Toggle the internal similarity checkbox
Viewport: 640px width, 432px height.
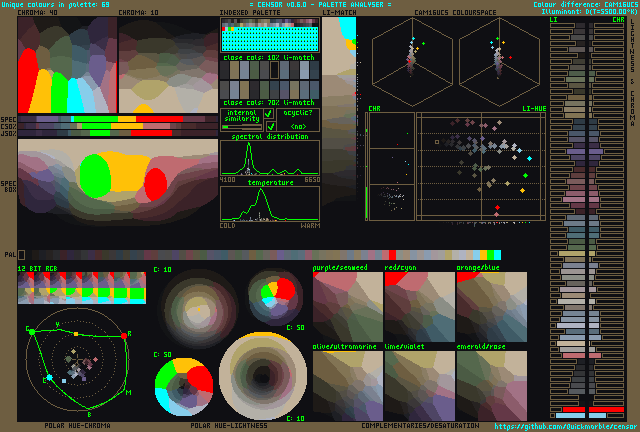click(269, 115)
